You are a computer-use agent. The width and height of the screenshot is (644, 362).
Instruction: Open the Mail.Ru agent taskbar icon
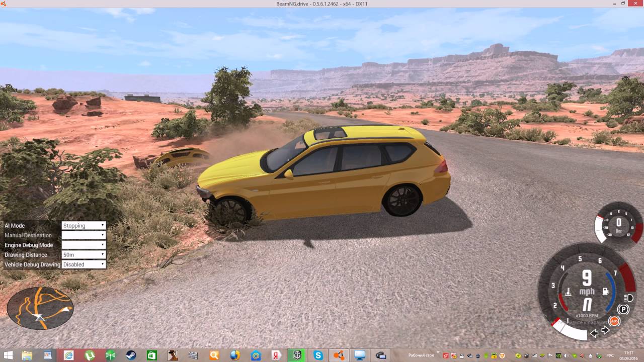click(x=256, y=355)
